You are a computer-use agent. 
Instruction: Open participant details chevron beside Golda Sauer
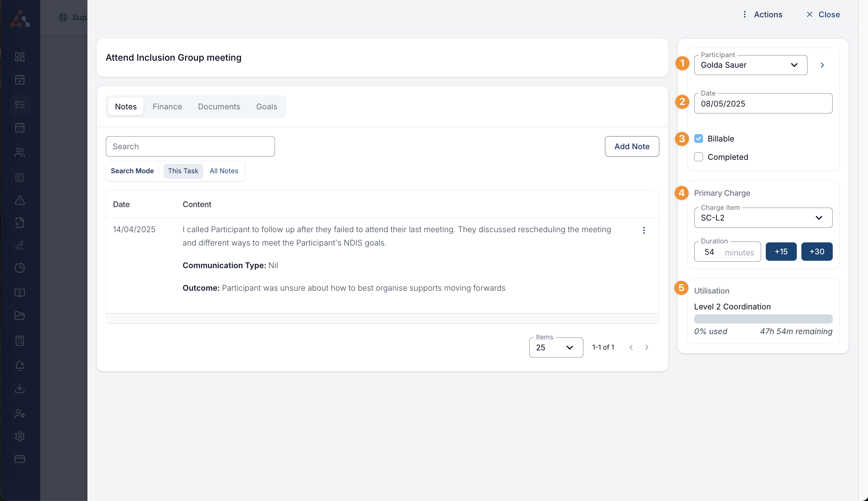tap(822, 65)
